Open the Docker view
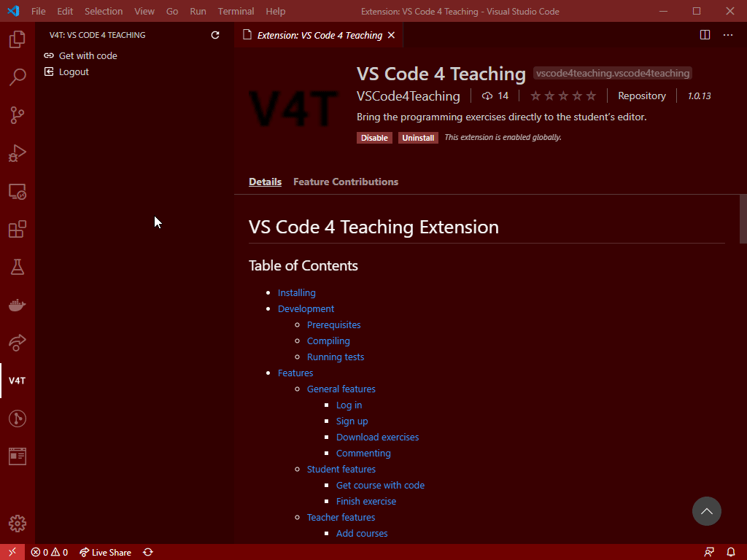The image size is (747, 560). coord(18,305)
